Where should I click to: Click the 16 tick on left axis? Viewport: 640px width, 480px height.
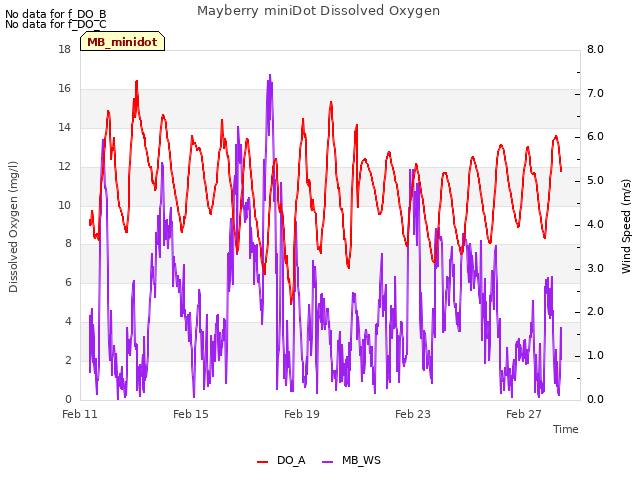pos(64,88)
